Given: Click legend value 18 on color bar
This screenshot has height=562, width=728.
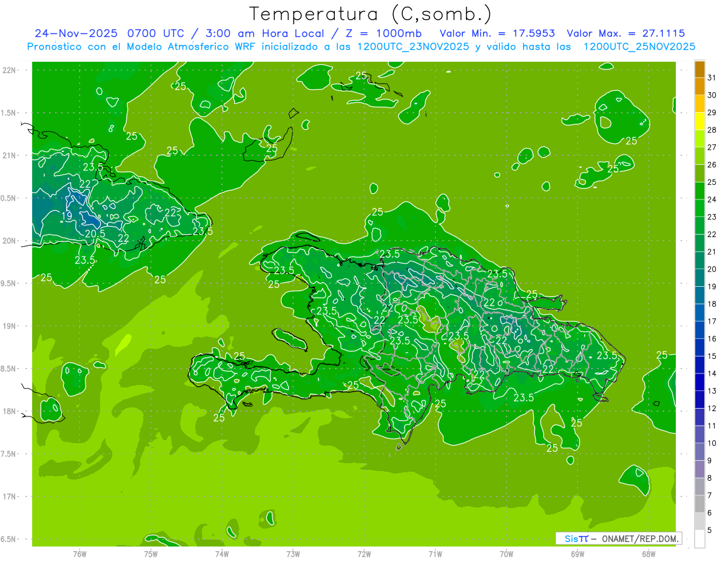Looking at the screenshot, I should 712,304.
